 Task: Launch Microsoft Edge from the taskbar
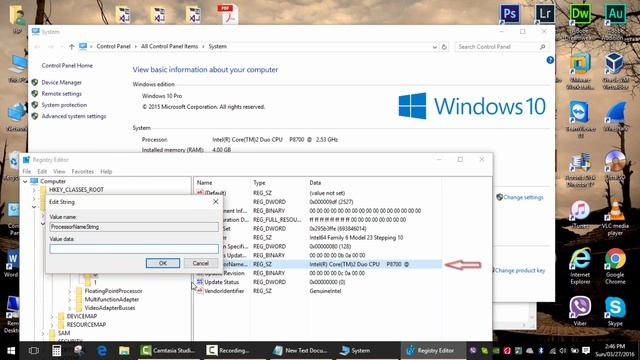coord(102,351)
